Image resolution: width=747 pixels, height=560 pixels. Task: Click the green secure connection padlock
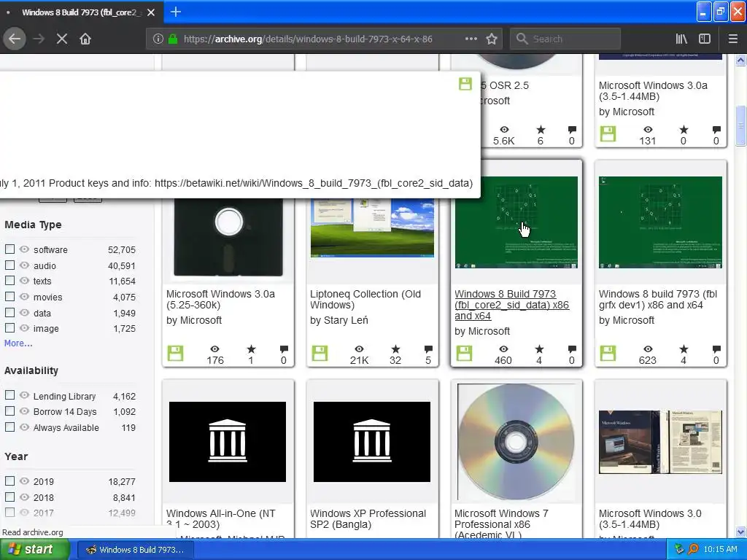[173, 39]
